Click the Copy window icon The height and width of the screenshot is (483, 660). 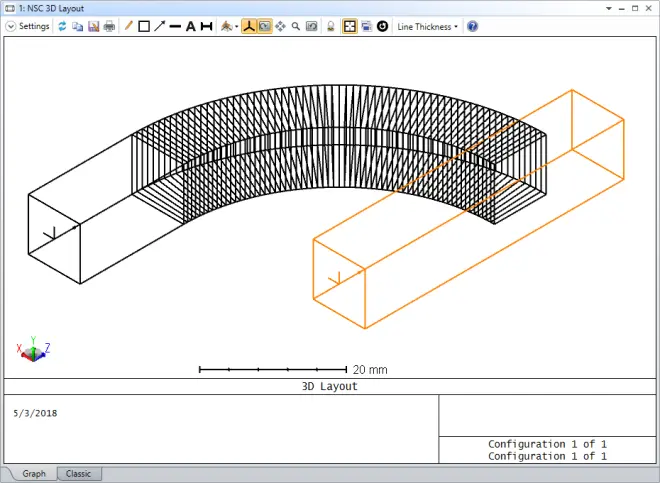(x=77, y=27)
